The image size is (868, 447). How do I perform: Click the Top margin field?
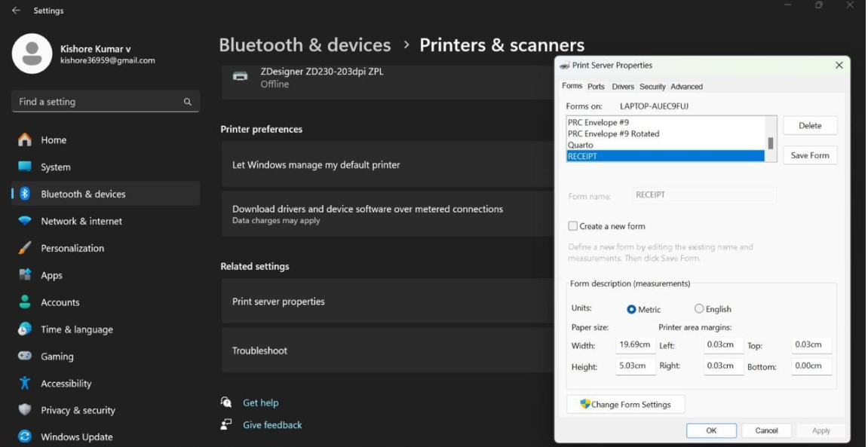[x=811, y=344]
